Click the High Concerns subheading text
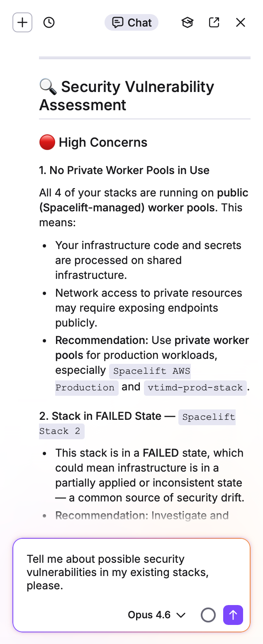Screen dimensions: 263x644 tap(103, 142)
